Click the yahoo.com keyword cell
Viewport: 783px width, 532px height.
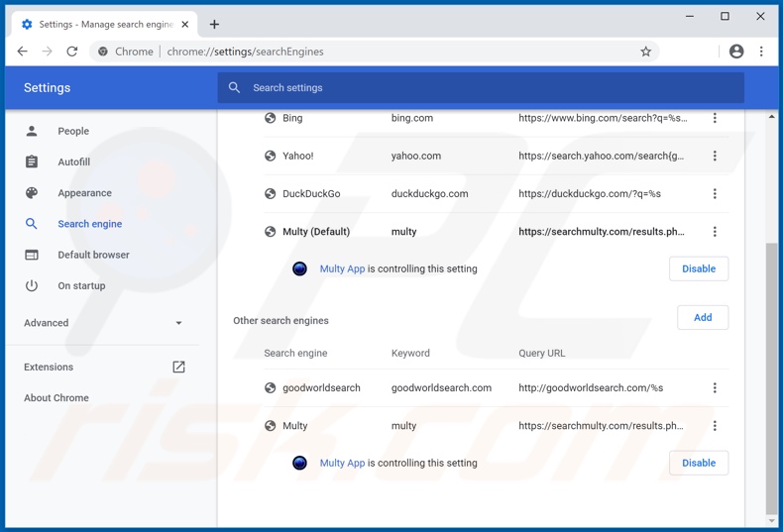[416, 156]
